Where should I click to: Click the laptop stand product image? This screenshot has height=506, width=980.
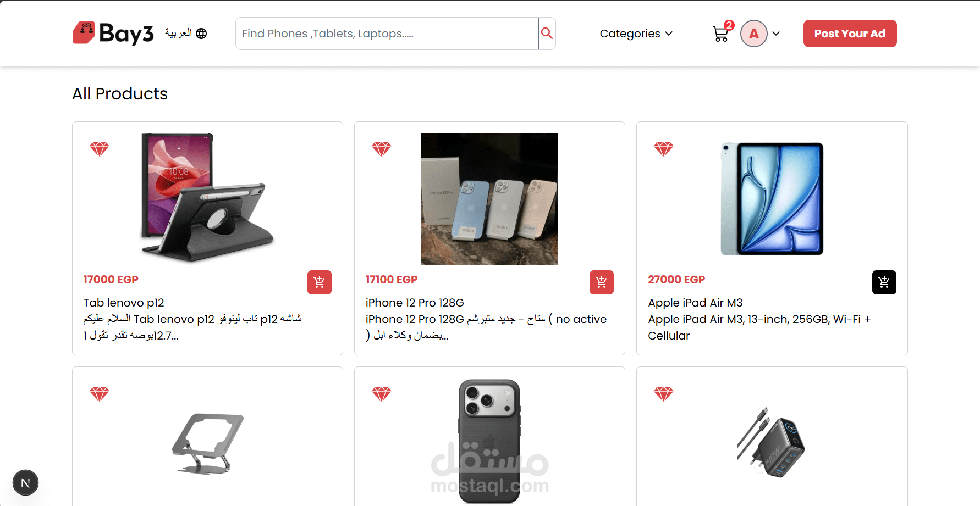pos(207,443)
